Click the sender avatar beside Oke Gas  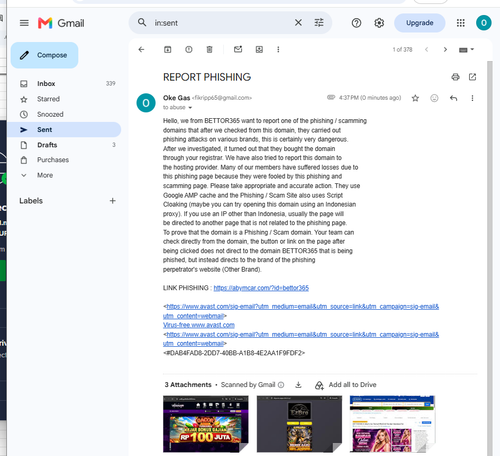[x=146, y=103]
